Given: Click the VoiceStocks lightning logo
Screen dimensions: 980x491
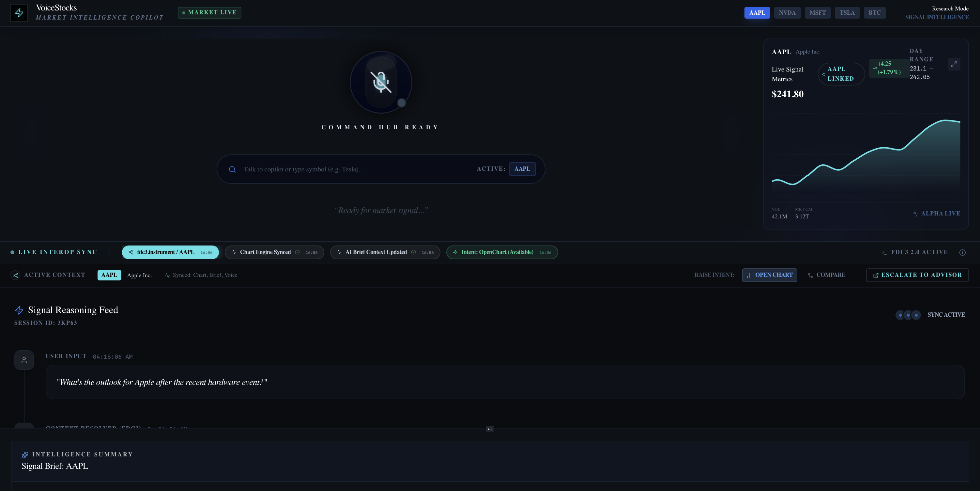Looking at the screenshot, I should point(19,12).
